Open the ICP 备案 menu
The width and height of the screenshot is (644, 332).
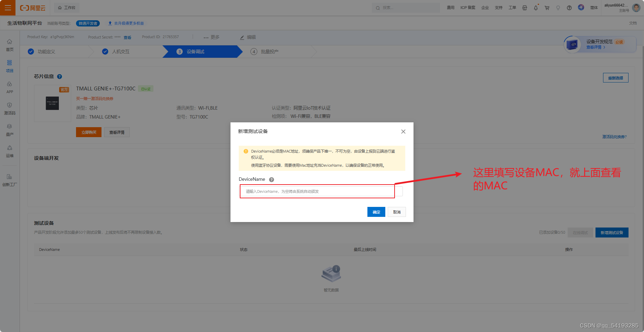pyautogui.click(x=468, y=8)
